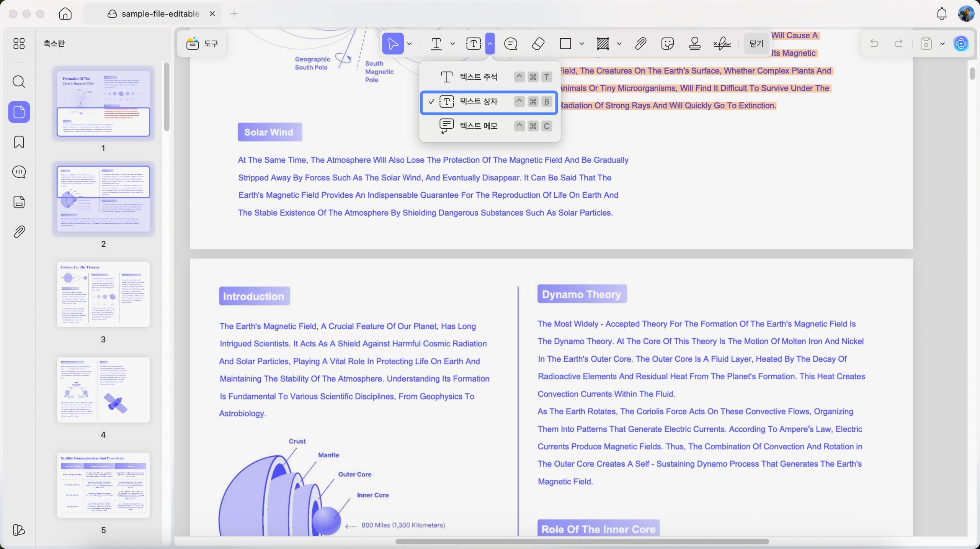980x549 pixels.
Task: Select the stamp tool
Action: coord(694,44)
